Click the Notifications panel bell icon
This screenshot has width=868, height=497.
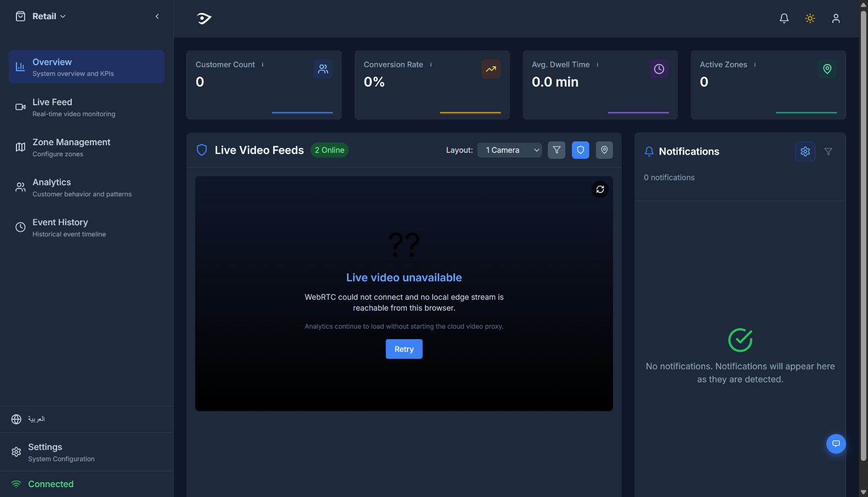click(649, 152)
